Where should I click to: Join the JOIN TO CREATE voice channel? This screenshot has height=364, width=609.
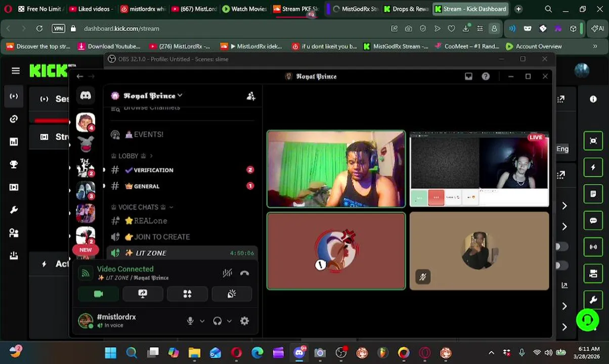click(x=181, y=237)
